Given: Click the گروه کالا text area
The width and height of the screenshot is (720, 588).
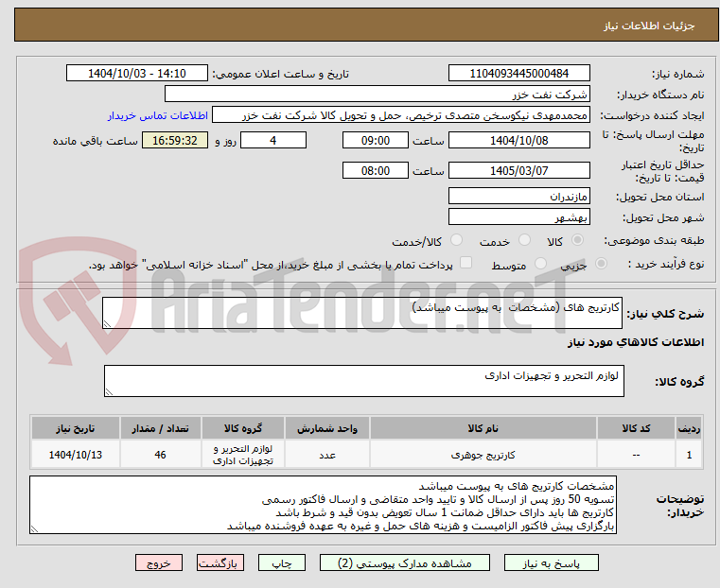Looking at the screenshot, I should tap(363, 381).
